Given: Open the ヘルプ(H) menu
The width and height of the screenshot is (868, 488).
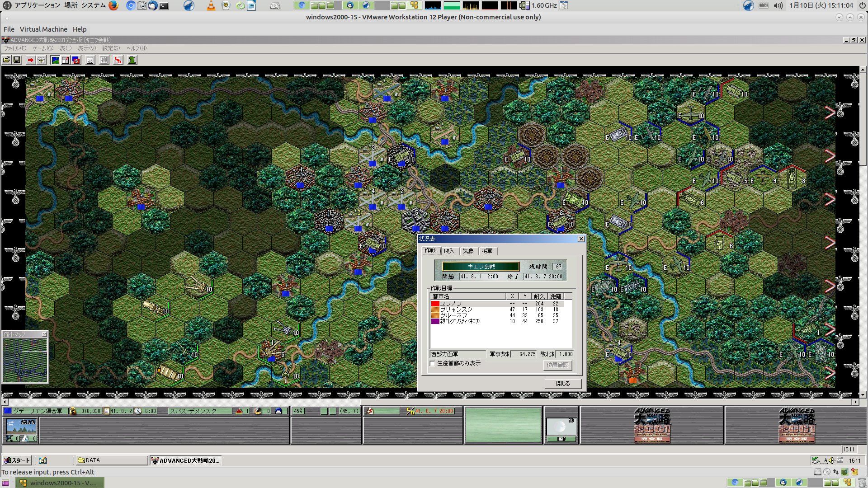Looking at the screenshot, I should pyautogui.click(x=136, y=48).
